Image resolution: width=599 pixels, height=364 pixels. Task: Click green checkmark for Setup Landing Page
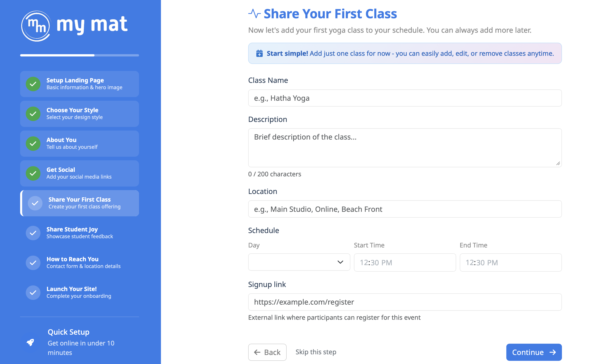pyautogui.click(x=33, y=84)
